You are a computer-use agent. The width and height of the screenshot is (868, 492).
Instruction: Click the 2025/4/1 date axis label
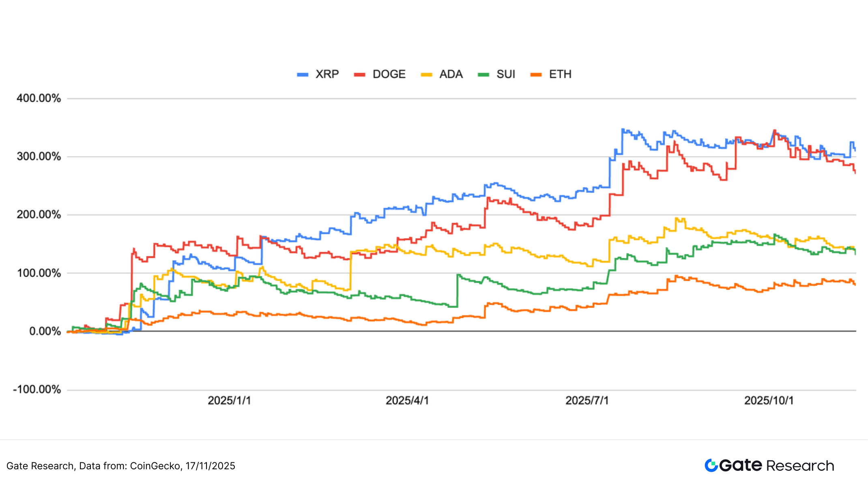[x=407, y=401]
